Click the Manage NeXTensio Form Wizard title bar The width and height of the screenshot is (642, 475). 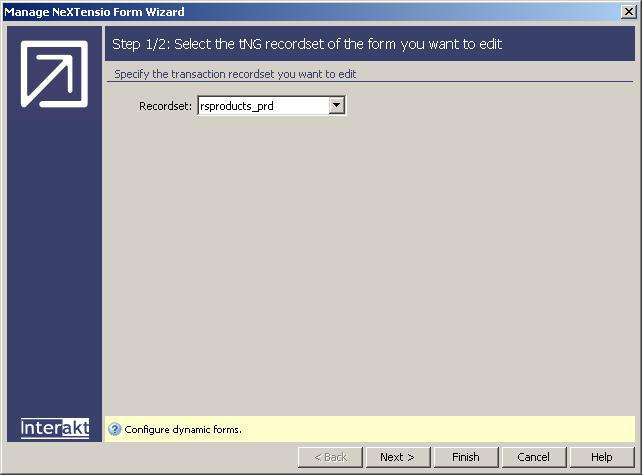(300, 11)
